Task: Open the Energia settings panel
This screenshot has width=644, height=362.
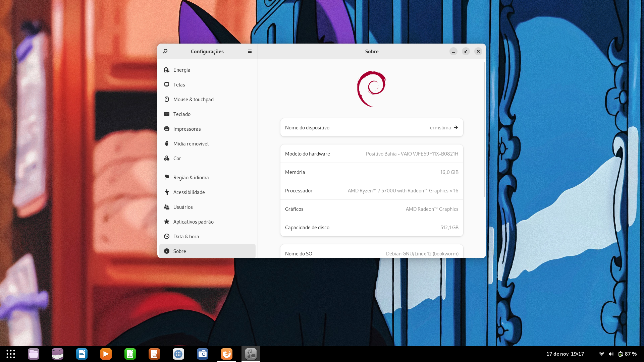Action: 207,70
